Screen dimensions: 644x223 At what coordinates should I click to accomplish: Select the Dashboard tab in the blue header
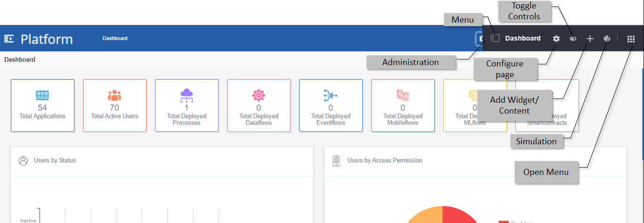coord(115,38)
